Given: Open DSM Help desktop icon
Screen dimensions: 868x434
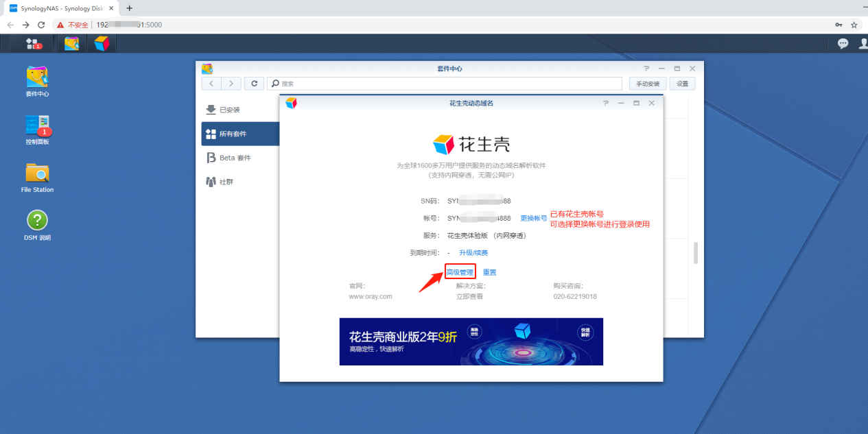Looking at the screenshot, I should 37,226.
